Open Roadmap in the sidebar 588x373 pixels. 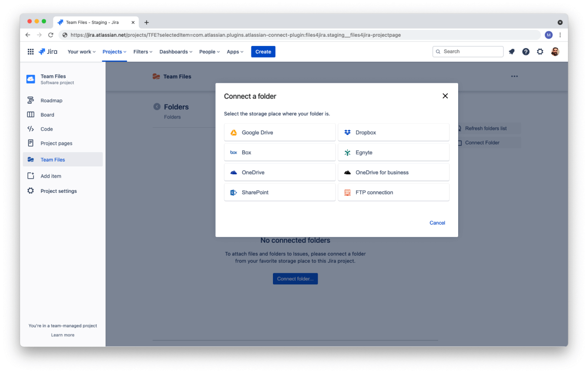click(63, 100)
